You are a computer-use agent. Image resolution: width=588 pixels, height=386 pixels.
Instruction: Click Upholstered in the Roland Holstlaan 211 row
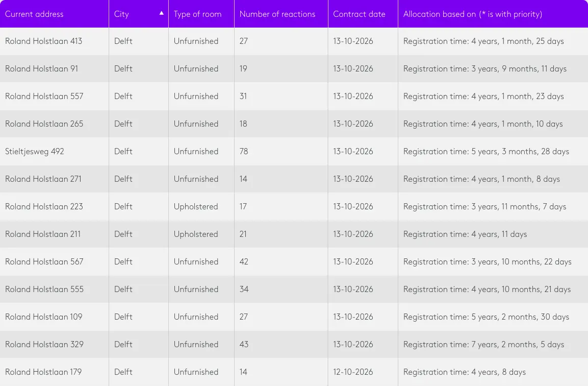[x=196, y=234]
